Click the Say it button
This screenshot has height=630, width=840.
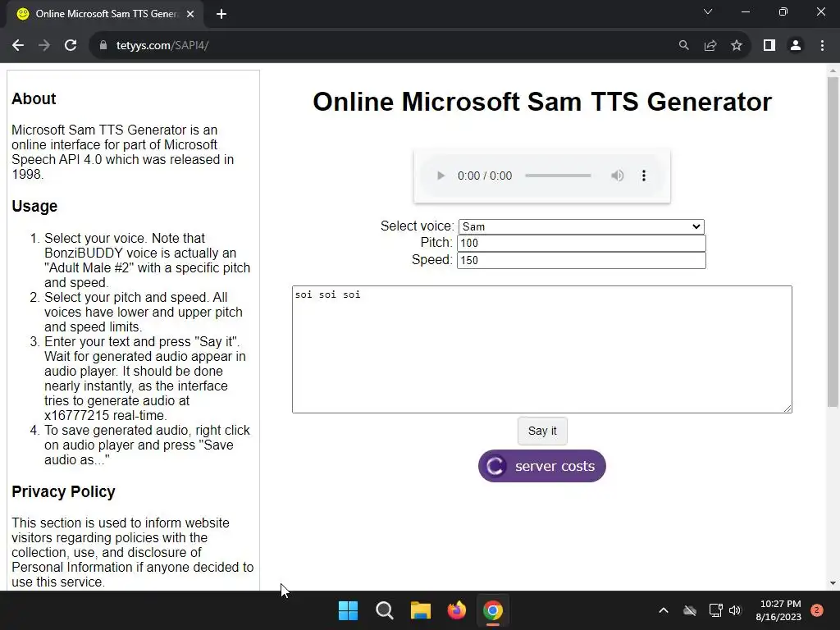click(x=542, y=431)
